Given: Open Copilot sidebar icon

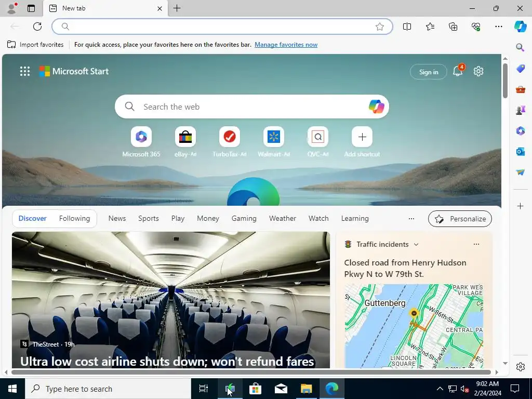Looking at the screenshot, I should (x=520, y=26).
